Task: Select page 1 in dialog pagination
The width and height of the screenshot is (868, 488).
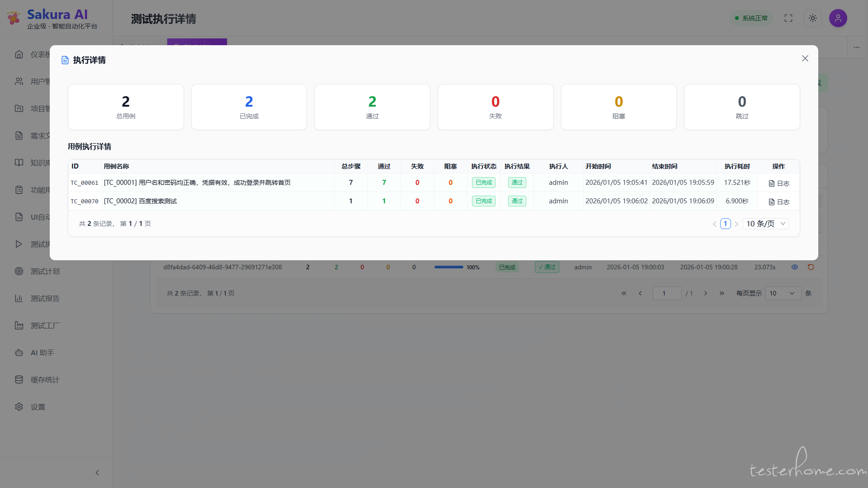Action: pyautogui.click(x=725, y=224)
